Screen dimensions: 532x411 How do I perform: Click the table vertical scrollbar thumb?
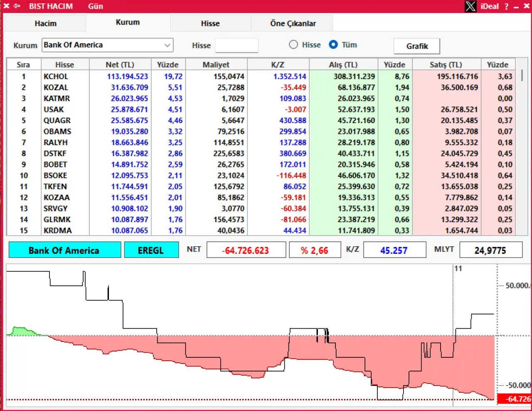coord(522,76)
